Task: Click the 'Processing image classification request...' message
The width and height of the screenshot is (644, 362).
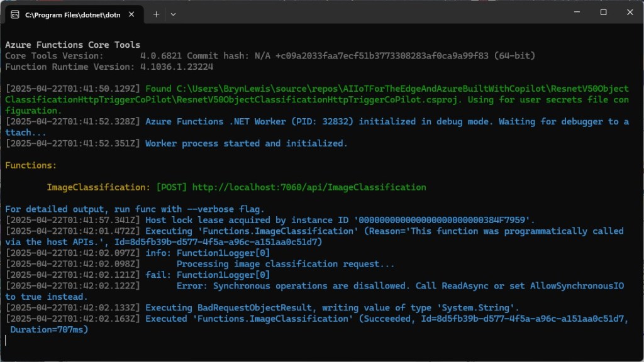Action: tap(286, 264)
